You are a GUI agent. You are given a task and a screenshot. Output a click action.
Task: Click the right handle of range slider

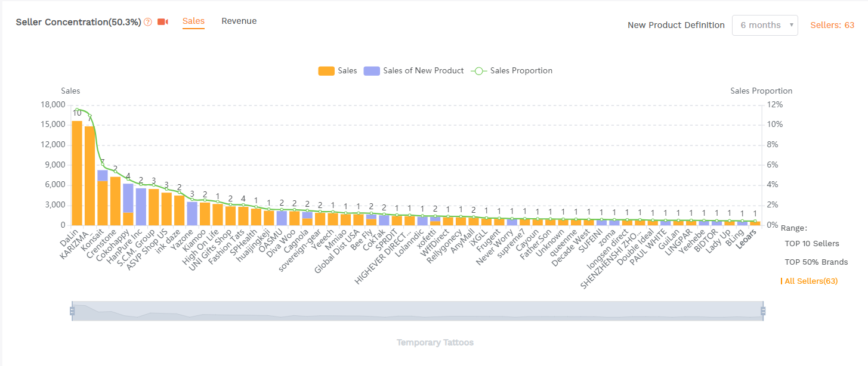point(762,311)
